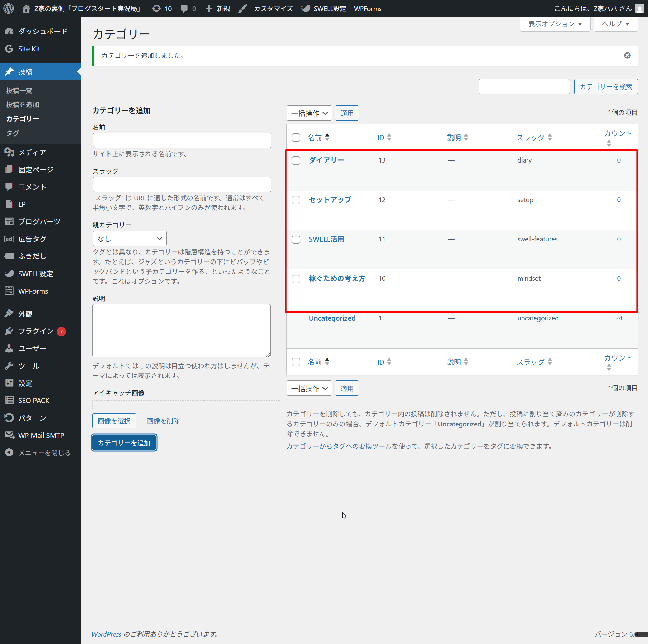Open 投稿一覧 in the sidebar submenu
Image resolution: width=648 pixels, height=644 pixels.
19,91
